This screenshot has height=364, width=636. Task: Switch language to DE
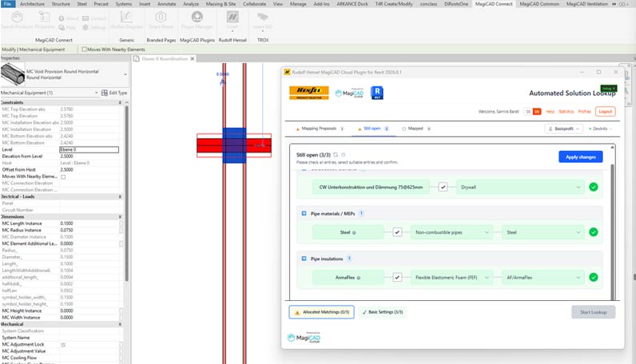coord(528,112)
